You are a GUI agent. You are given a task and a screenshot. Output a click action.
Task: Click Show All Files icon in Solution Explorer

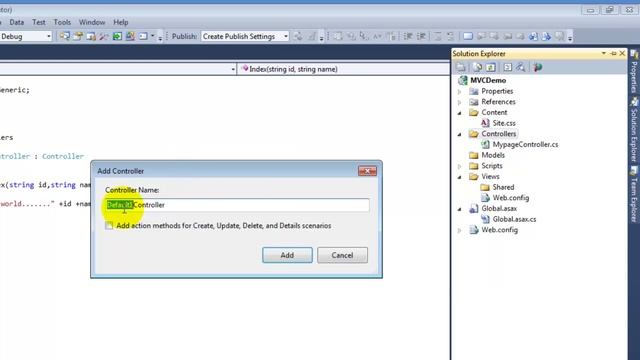pos(477,67)
